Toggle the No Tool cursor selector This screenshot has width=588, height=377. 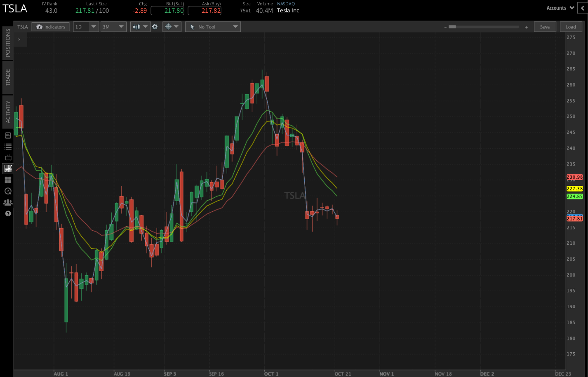pyautogui.click(x=213, y=26)
